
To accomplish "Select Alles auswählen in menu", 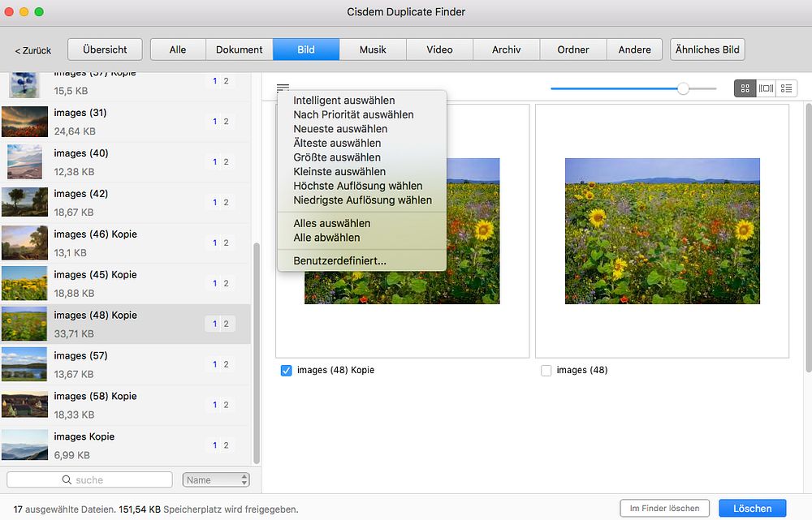I will click(332, 224).
